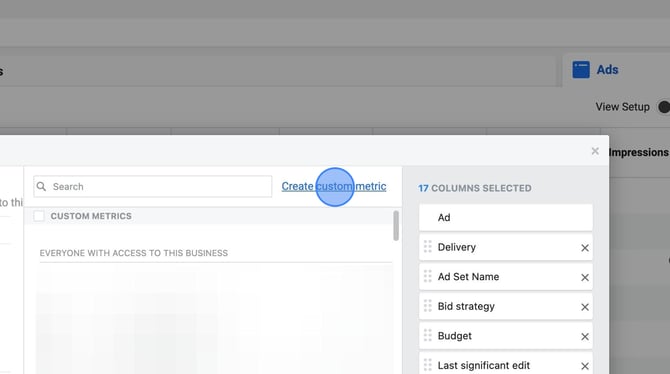Select the Delivery column label
Screen dimensions: 670x374
456,247
